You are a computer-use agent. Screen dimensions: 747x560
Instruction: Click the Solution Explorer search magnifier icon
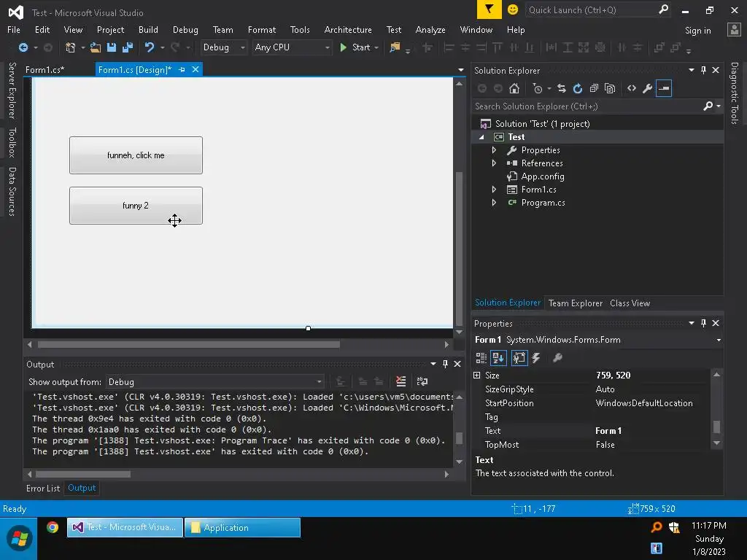coord(708,106)
